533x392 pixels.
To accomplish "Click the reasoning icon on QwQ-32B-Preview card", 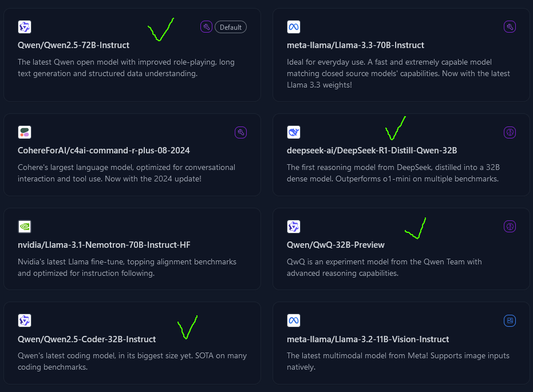I will coord(510,227).
